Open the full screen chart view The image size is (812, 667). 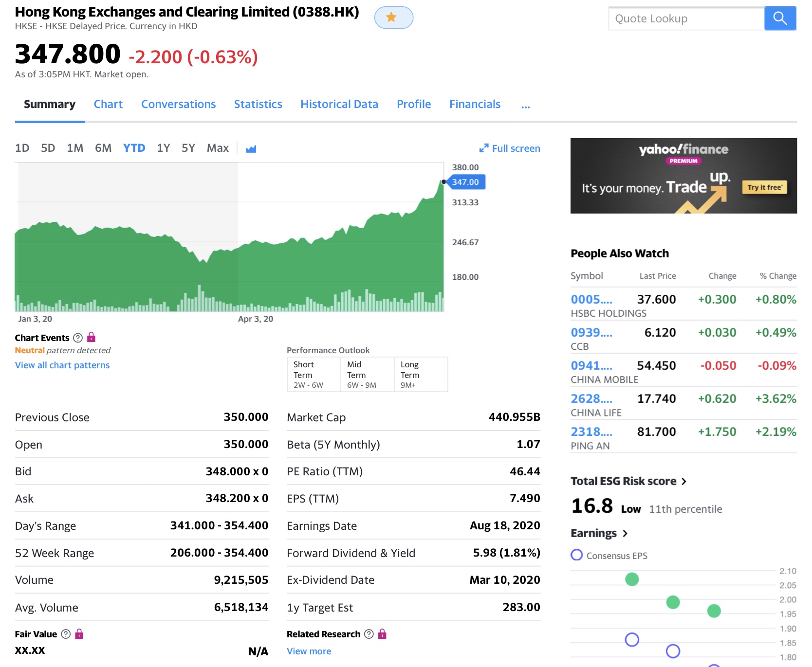click(x=510, y=148)
